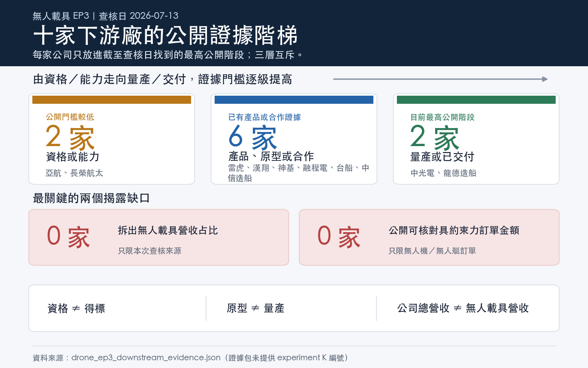Click the statement 公司總營收 ≠ 無人載具營收

463,308
